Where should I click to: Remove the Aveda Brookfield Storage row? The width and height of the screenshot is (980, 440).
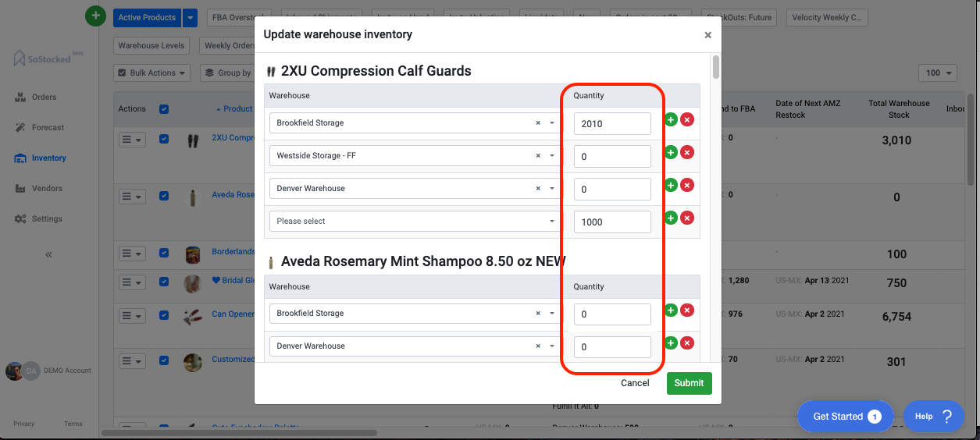[687, 310]
